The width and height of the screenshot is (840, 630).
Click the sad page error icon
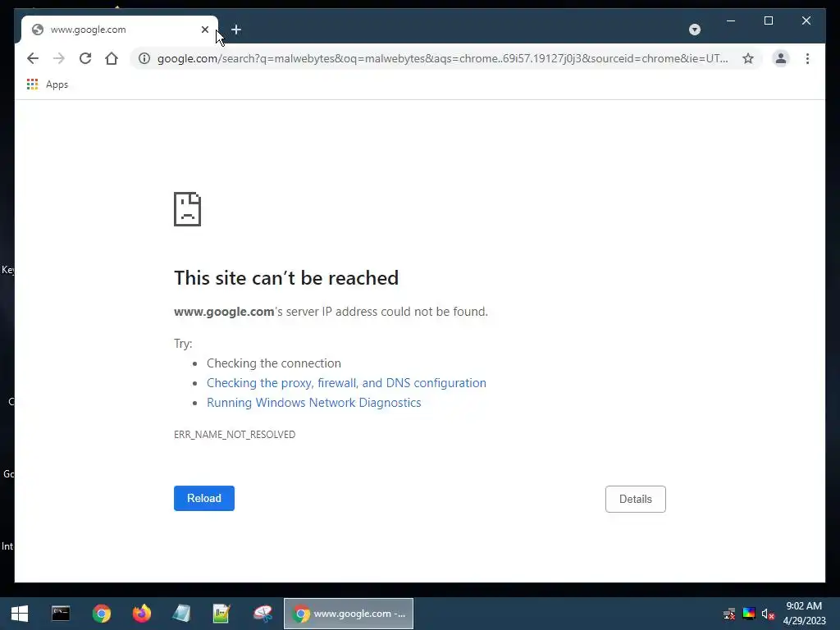coord(188,209)
